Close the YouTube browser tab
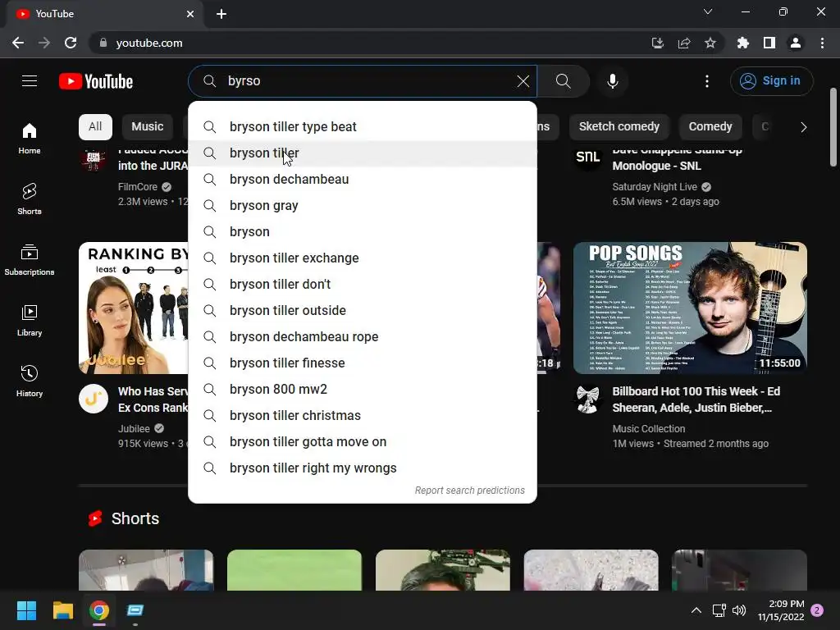This screenshot has width=840, height=630. point(190,14)
